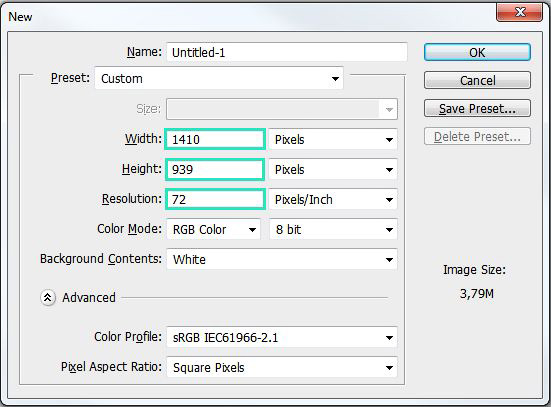Open Pixel Aspect Ratio Square Pixels dropdown

[282, 368]
